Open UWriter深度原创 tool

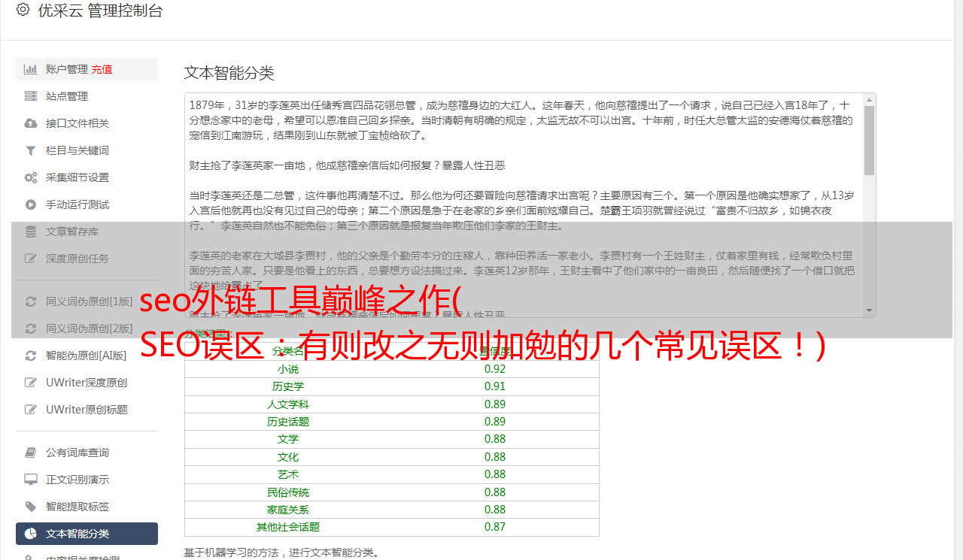(x=87, y=383)
